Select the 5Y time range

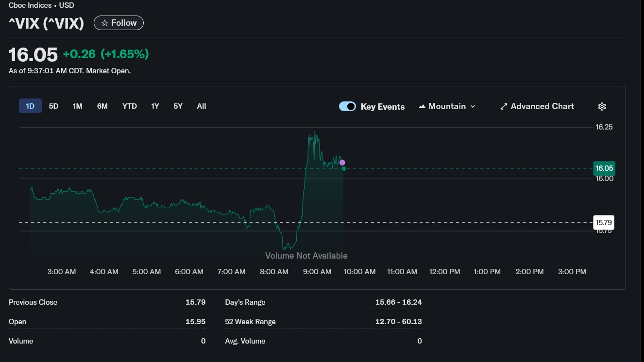[x=178, y=106]
